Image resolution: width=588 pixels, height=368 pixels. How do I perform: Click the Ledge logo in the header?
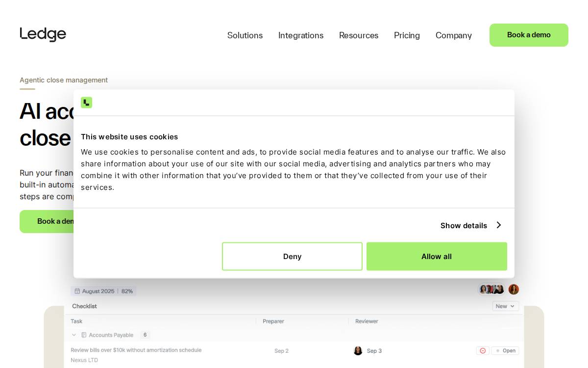[x=43, y=34]
